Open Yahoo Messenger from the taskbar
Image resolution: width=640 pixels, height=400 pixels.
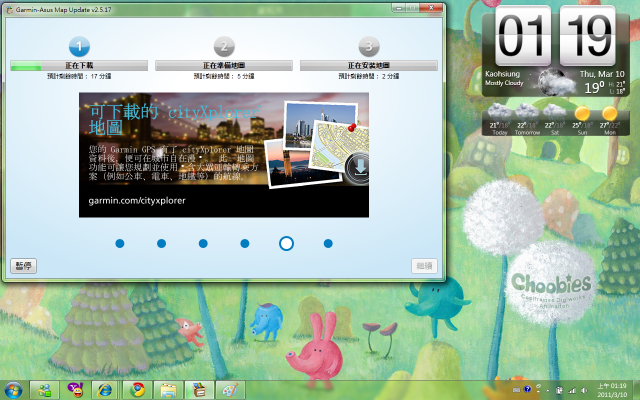pyautogui.click(x=76, y=390)
